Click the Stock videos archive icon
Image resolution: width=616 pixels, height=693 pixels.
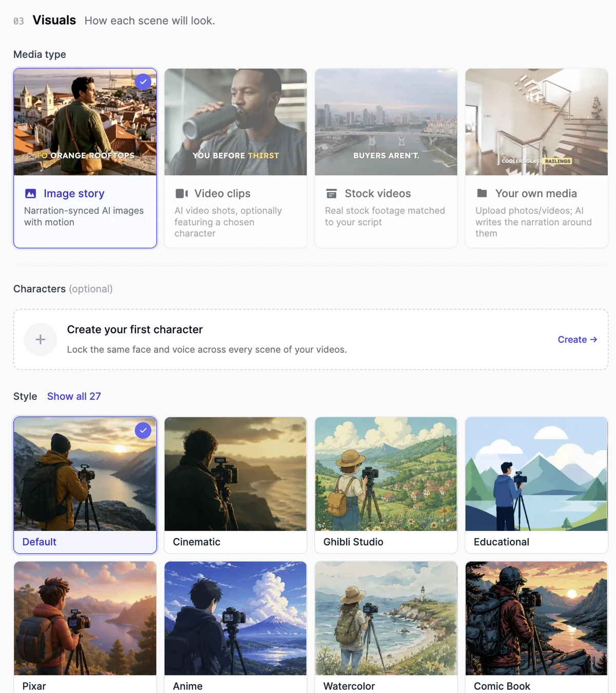(x=332, y=194)
